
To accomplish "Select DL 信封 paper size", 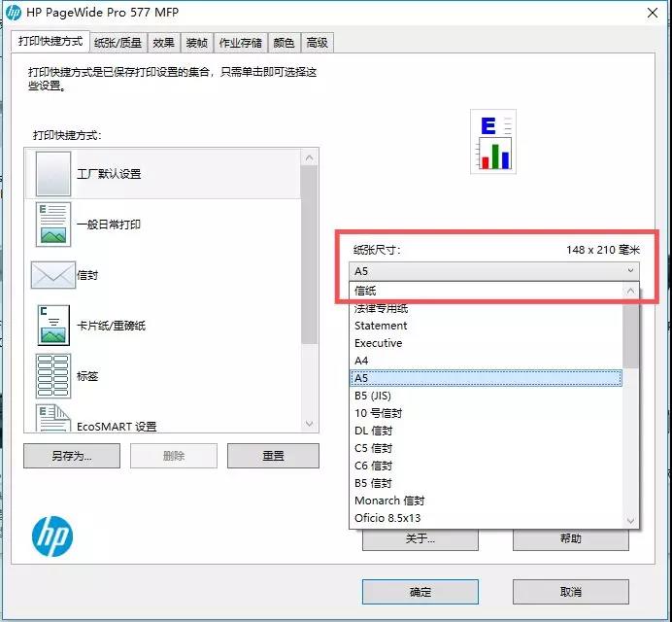I will (x=487, y=431).
